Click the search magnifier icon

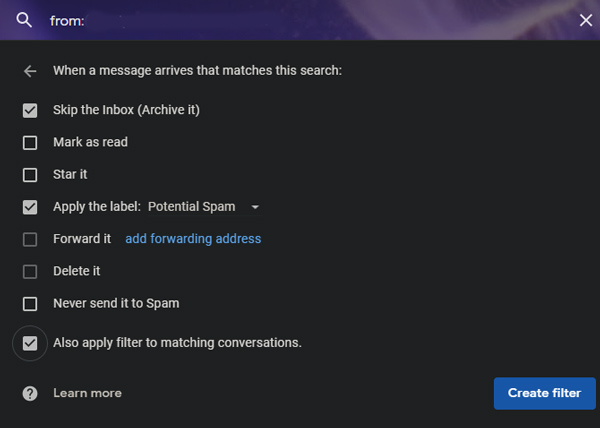pyautogui.click(x=24, y=20)
